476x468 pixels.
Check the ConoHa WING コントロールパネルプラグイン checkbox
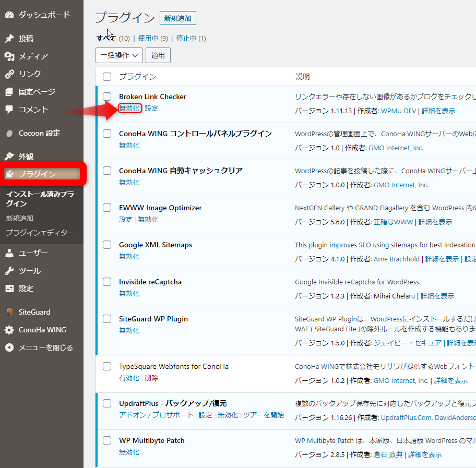tap(107, 134)
